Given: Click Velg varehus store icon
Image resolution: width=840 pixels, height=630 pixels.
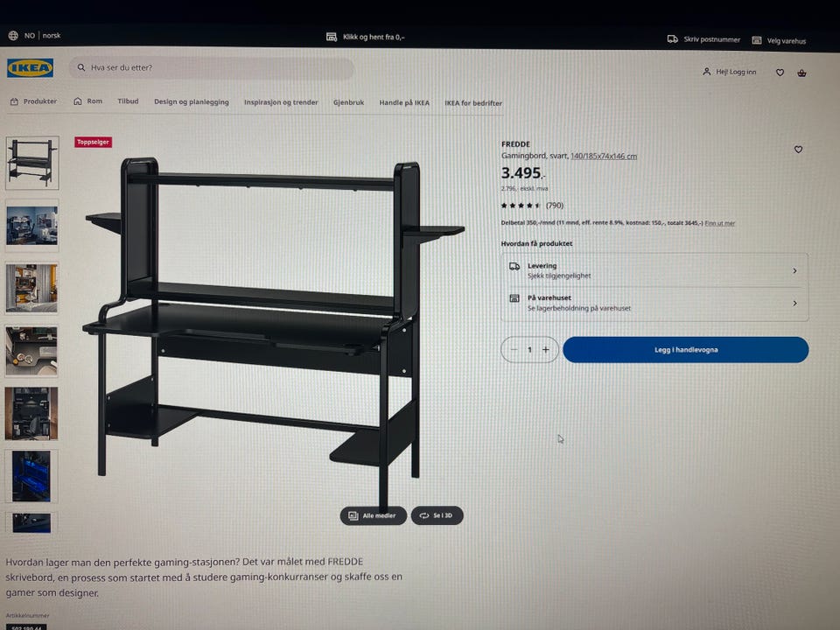Looking at the screenshot, I should tap(756, 40).
